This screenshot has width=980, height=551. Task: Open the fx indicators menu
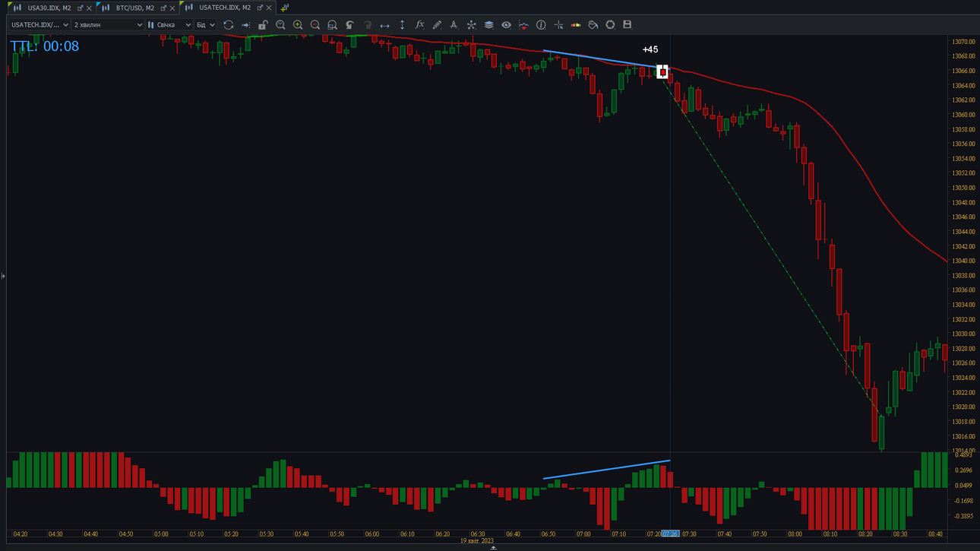tap(419, 25)
